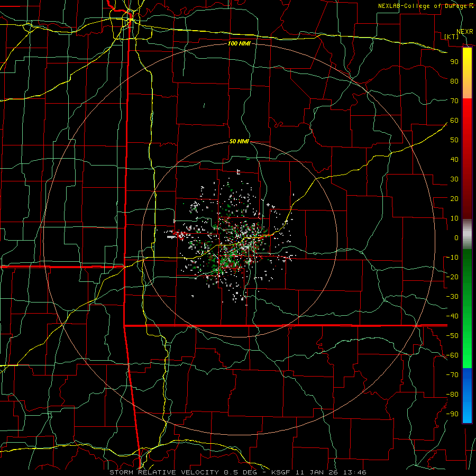Click the -60 value on velocity scale
Viewport: 476px width, 476px height.
pos(452,355)
